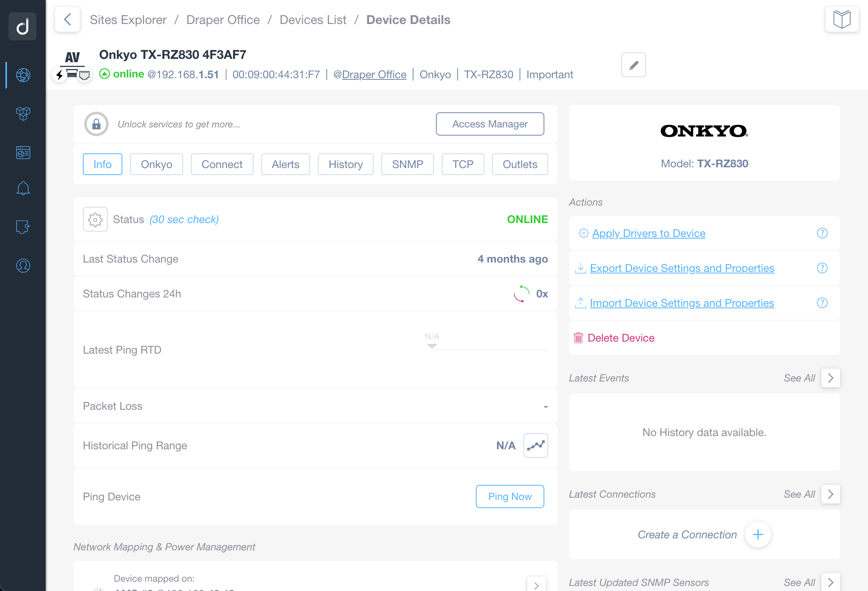This screenshot has height=591, width=868.
Task: Click the edit pencil icon for device
Action: pos(632,64)
